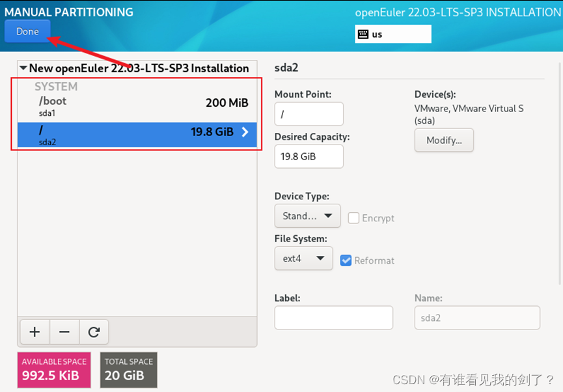Open the File System ext4 dropdown

tap(303, 258)
